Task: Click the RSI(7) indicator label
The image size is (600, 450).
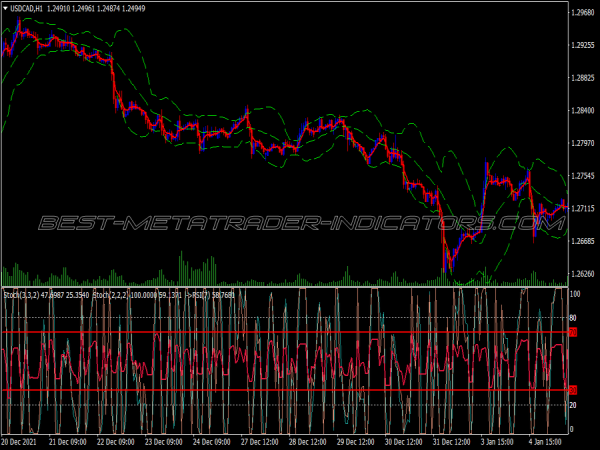Action: [201, 295]
